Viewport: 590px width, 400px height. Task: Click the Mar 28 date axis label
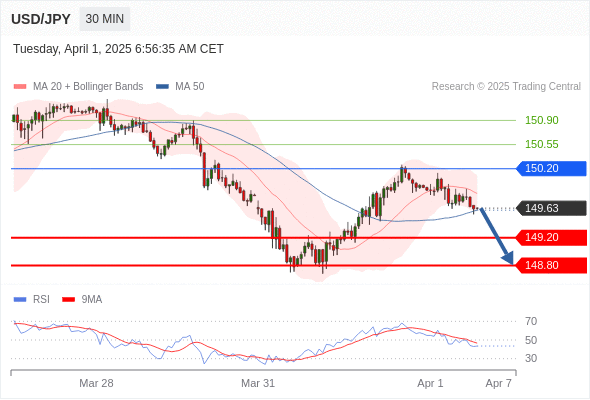pyautogui.click(x=96, y=383)
